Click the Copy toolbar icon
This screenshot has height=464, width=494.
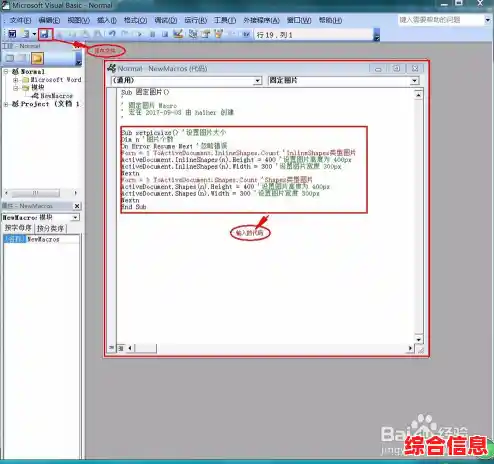[73, 34]
